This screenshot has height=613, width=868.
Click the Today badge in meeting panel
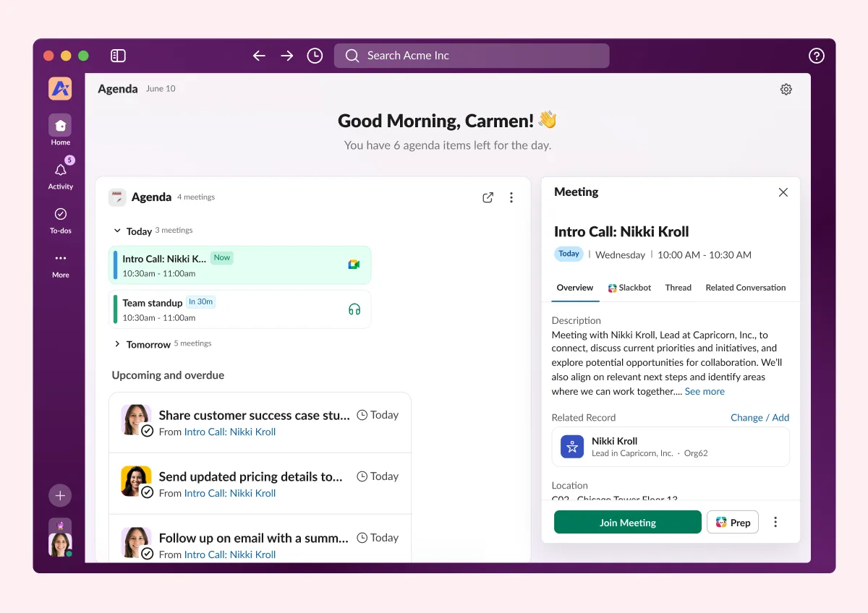pyautogui.click(x=569, y=254)
